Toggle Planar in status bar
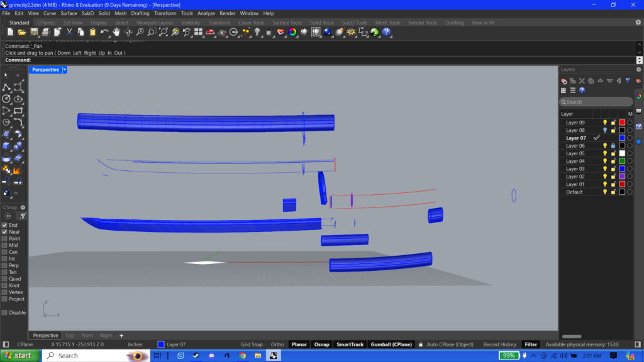Screen dimensions: 644x362 tap(299, 344)
